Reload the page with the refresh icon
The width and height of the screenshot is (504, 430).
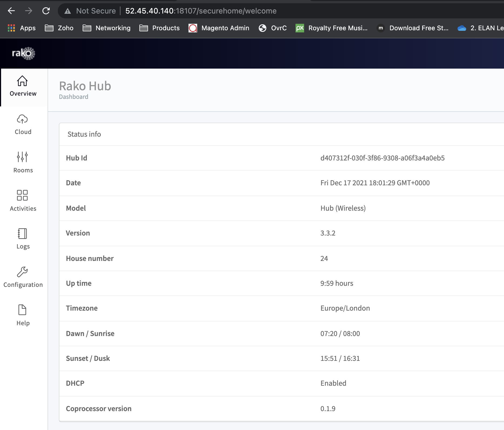46,11
